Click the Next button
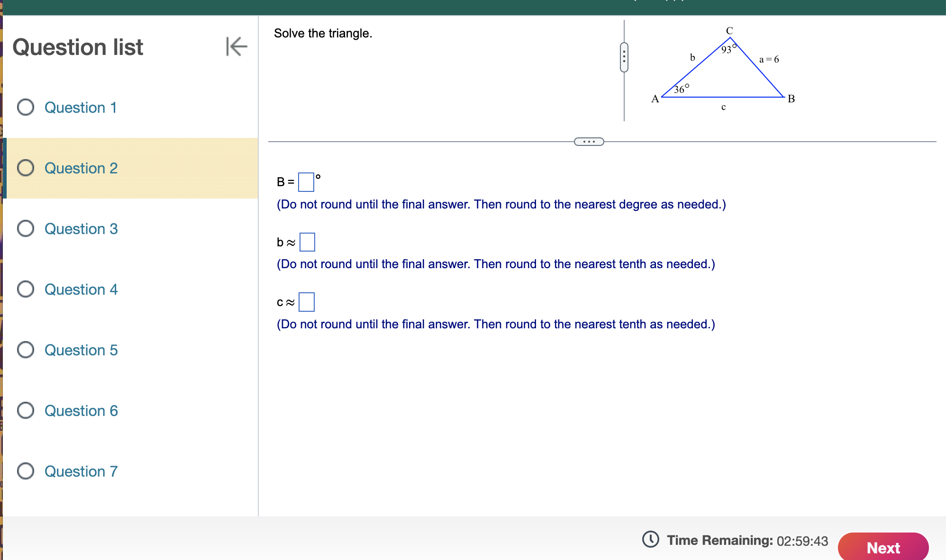The image size is (946, 560). tap(882, 548)
